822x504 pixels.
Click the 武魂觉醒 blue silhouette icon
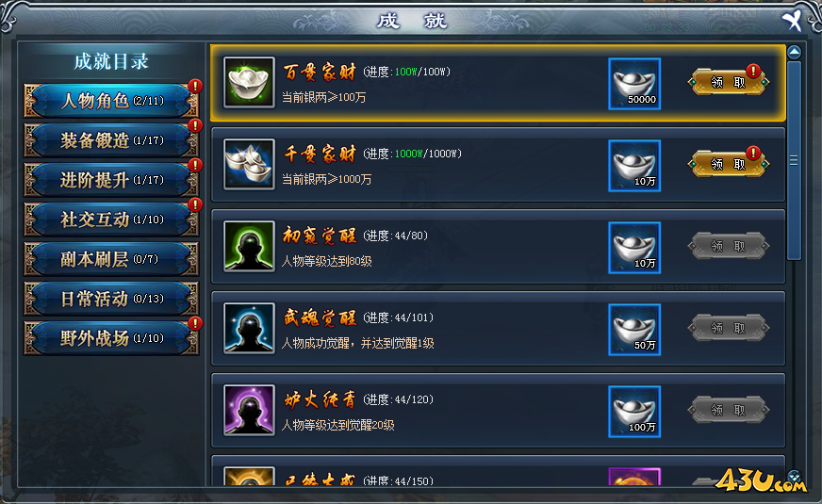tap(249, 329)
